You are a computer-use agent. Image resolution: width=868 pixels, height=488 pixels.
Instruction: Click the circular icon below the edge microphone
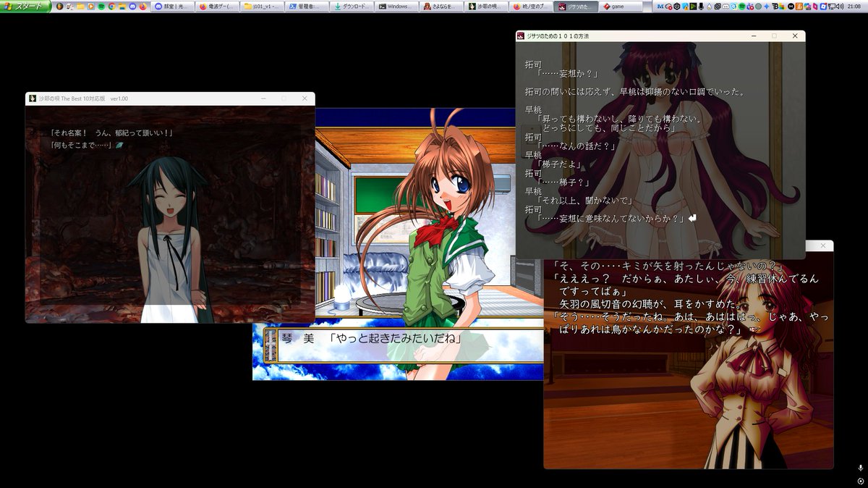coord(860,481)
